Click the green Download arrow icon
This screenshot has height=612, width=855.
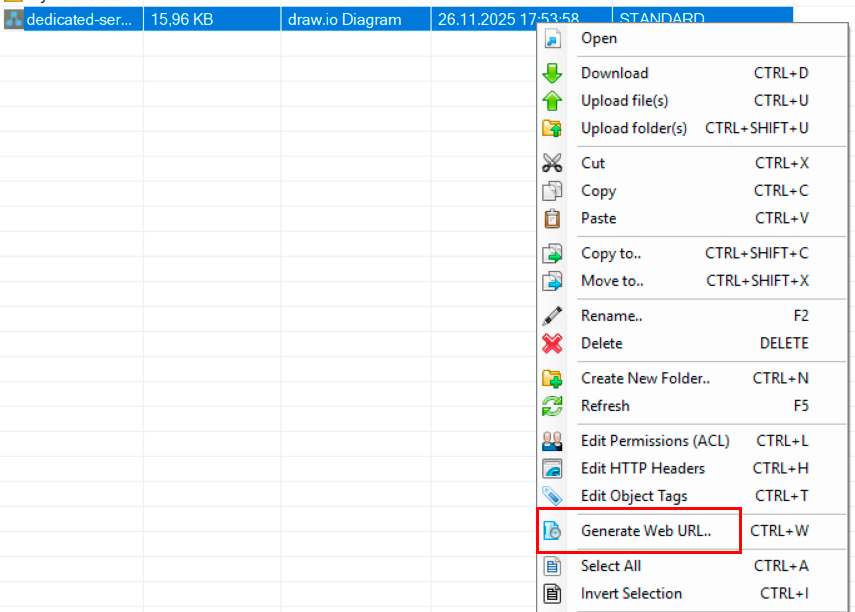click(552, 73)
